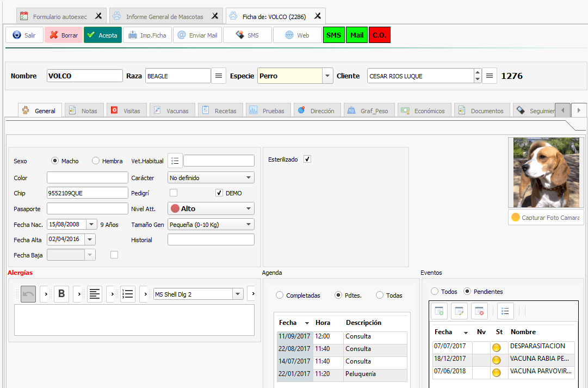Image resolution: width=588 pixels, height=388 pixels.
Task: Toggle bold in the Alergías editor
Action: coord(61,294)
